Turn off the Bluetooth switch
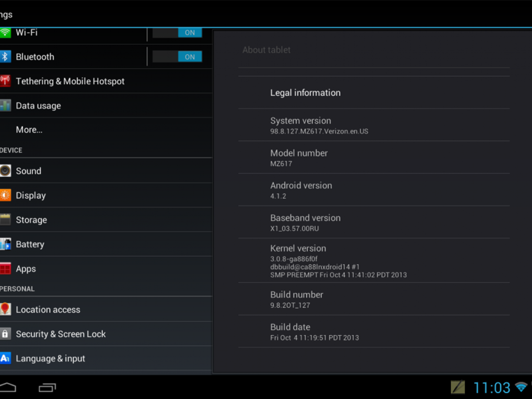This screenshot has height=399, width=532. click(177, 57)
